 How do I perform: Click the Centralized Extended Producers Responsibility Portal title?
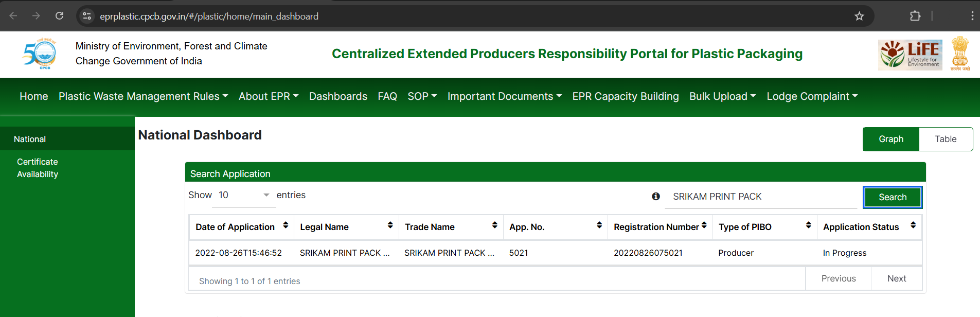[x=567, y=54]
